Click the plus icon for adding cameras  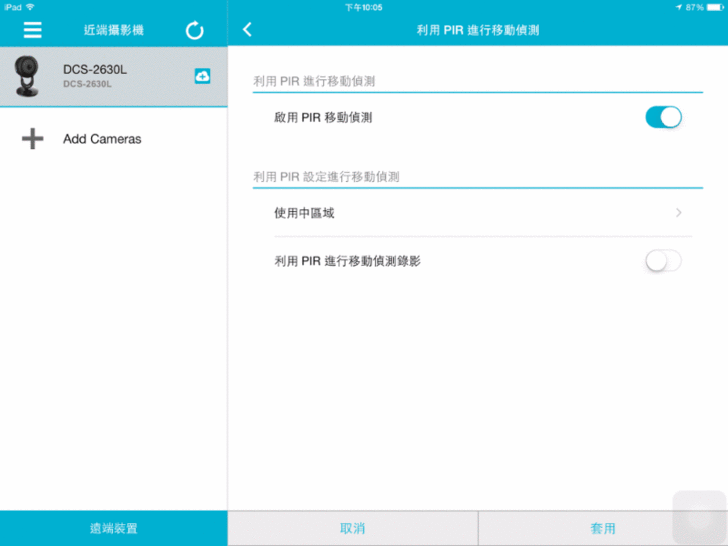pos(33,139)
